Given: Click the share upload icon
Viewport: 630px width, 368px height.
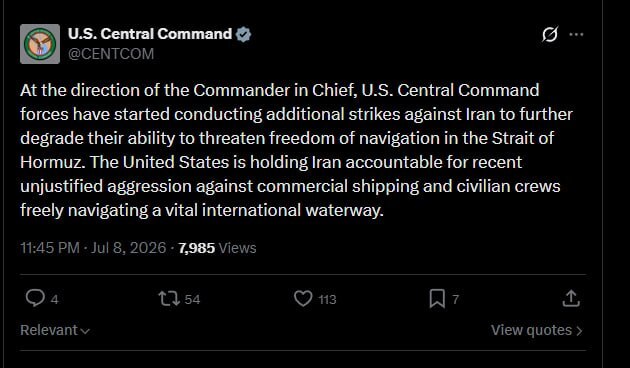Looking at the screenshot, I should (x=571, y=298).
